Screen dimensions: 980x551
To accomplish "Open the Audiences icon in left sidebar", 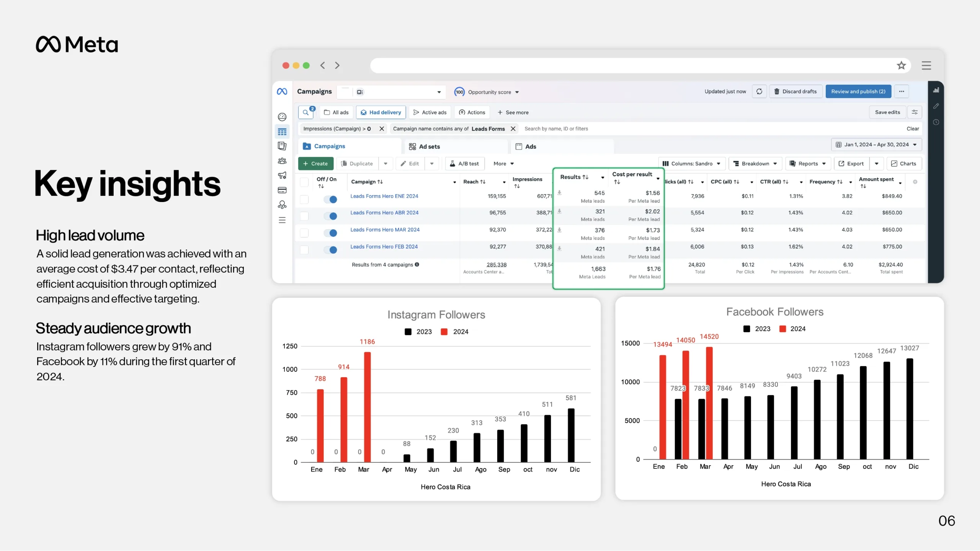I will (282, 161).
